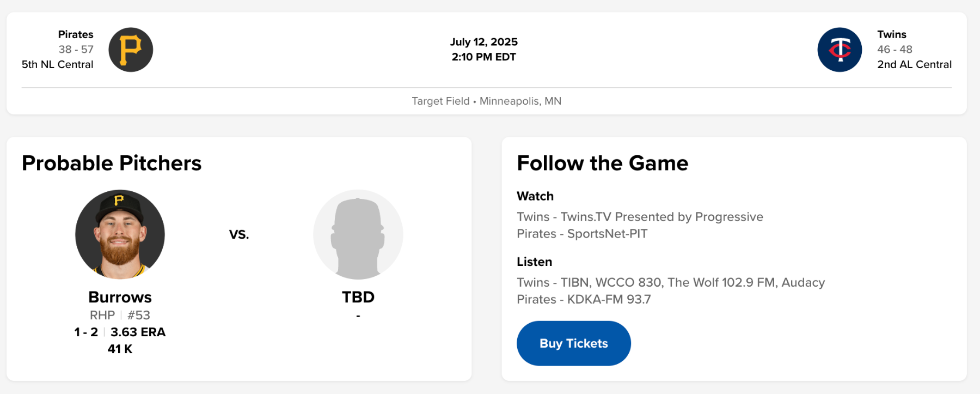Open the Twins.TV Presented by Progressive listing
This screenshot has width=980, height=394.
640,217
